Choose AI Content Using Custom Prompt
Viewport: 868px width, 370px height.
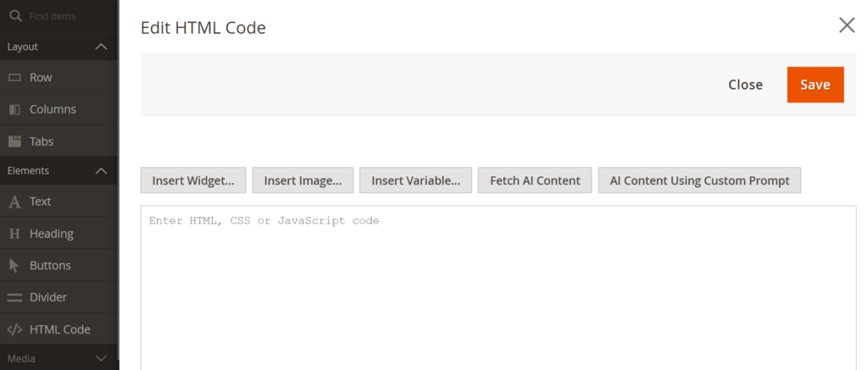(699, 180)
